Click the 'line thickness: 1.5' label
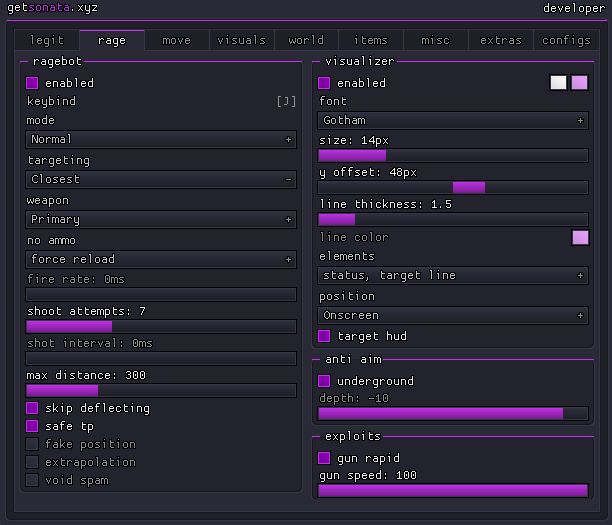 click(386, 204)
